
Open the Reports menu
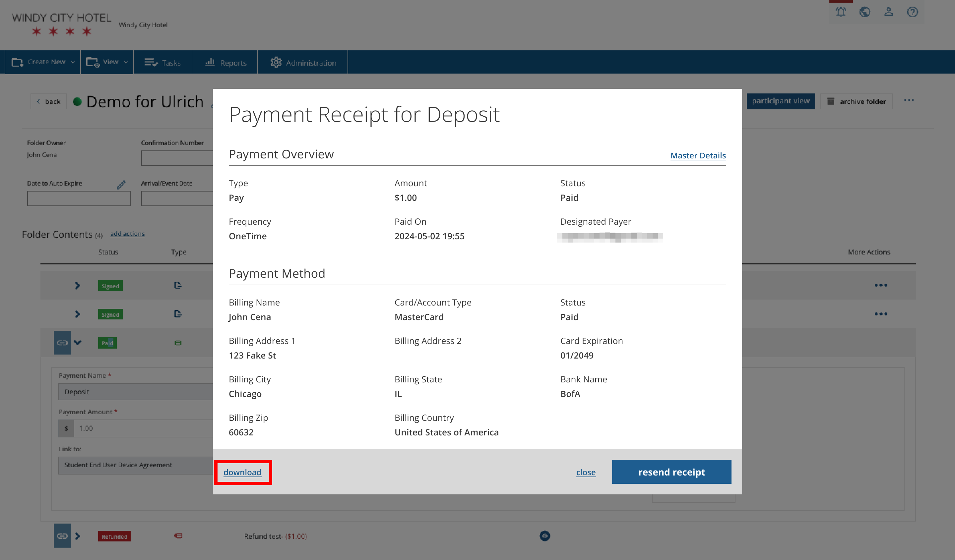pos(225,63)
